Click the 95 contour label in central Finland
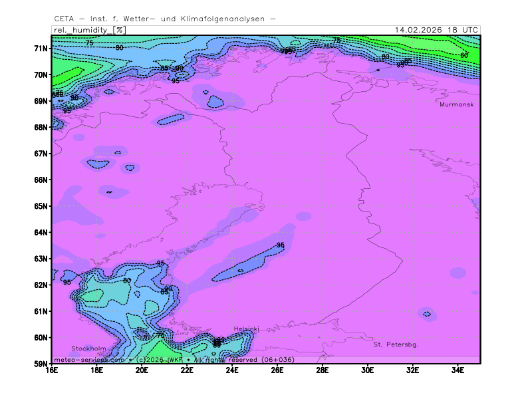This screenshot has width=532, height=399. (x=281, y=245)
